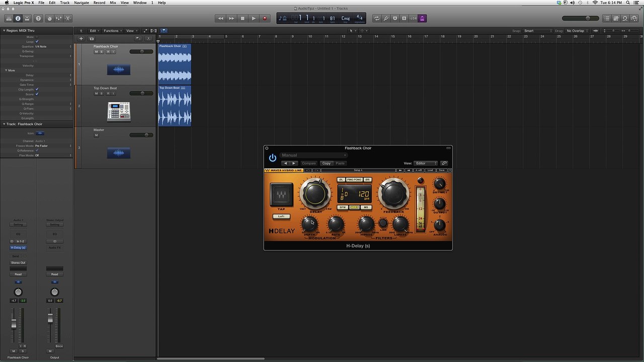Image resolution: width=644 pixels, height=362 pixels.
Task: Enable LoFi mode in H-Delay
Action: [281, 216]
